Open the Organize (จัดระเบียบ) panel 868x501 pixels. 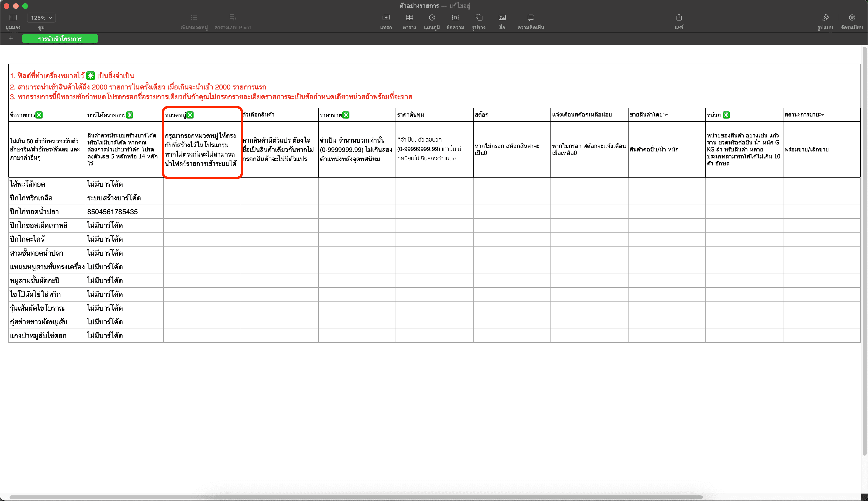(852, 17)
